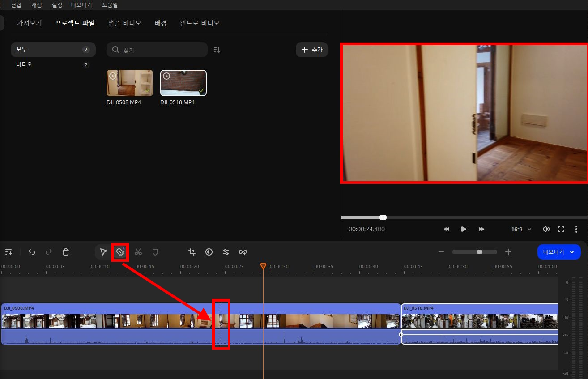Switch to the 샘플 비디오 tab

[125, 23]
